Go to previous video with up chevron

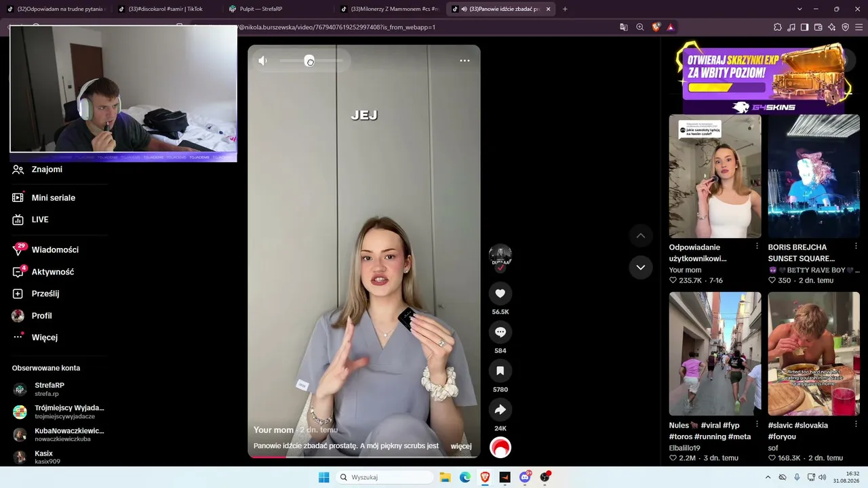tap(641, 235)
